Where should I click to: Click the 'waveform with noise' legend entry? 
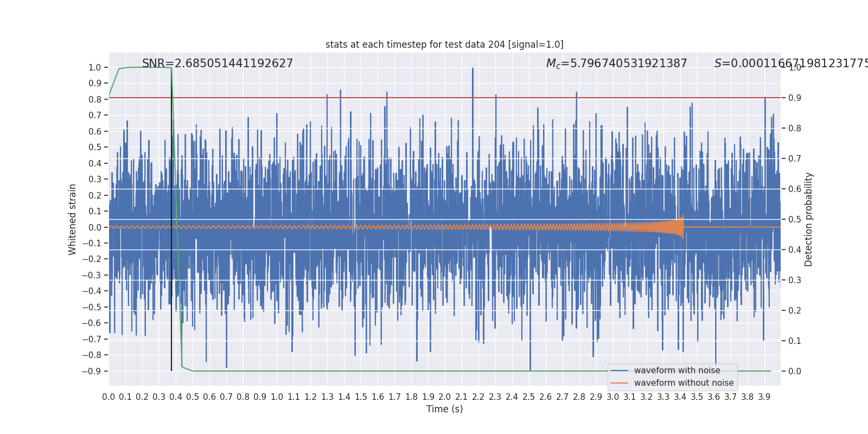[x=677, y=371]
